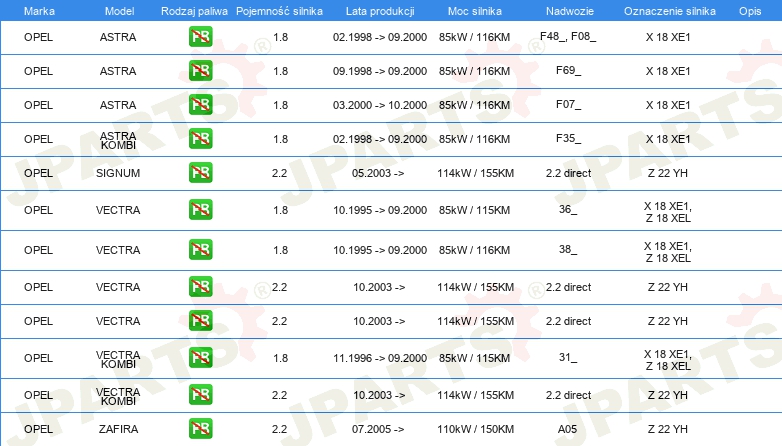
Task: Click the petrol fuel icon in the ASTRA KOMBI F35_ row
Action: [200, 139]
